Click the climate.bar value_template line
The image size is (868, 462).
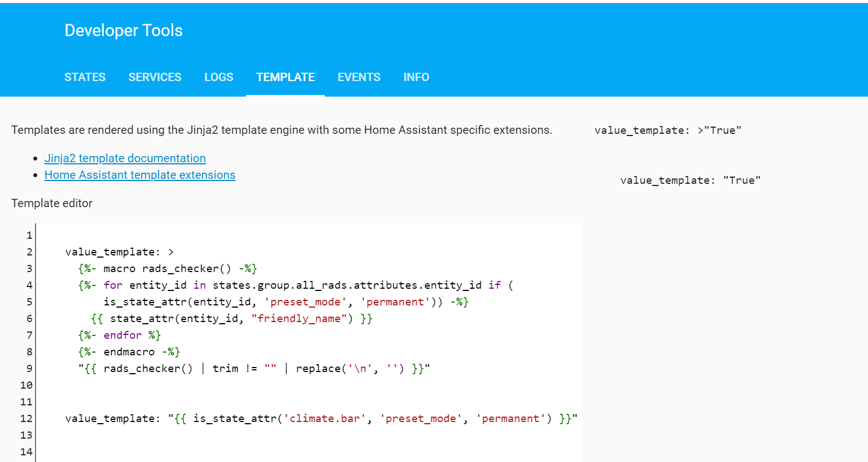point(321,419)
